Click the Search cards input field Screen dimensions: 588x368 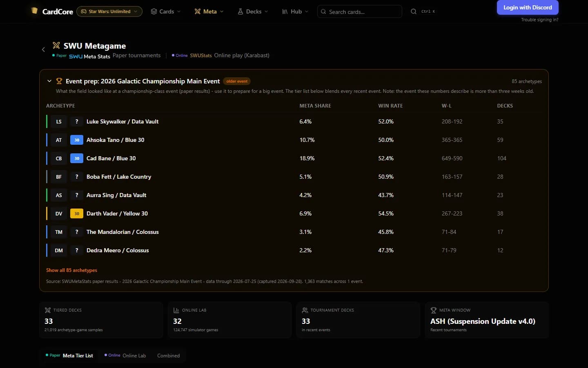[360, 11]
